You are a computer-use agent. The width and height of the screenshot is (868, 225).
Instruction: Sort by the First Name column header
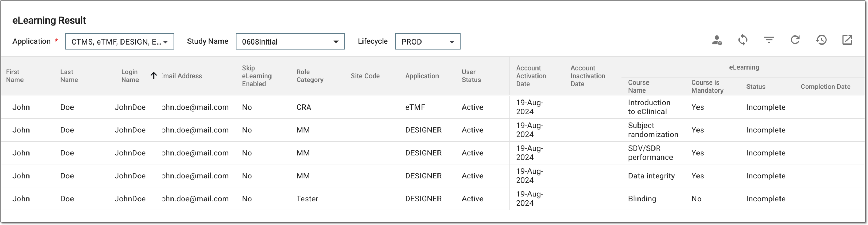point(15,76)
